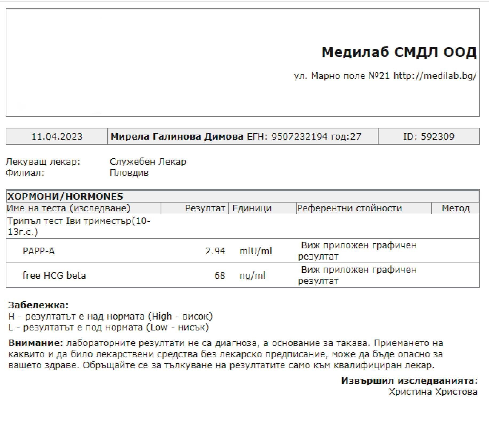
Task: Click the Референтни стойности column header
Action: 349,208
